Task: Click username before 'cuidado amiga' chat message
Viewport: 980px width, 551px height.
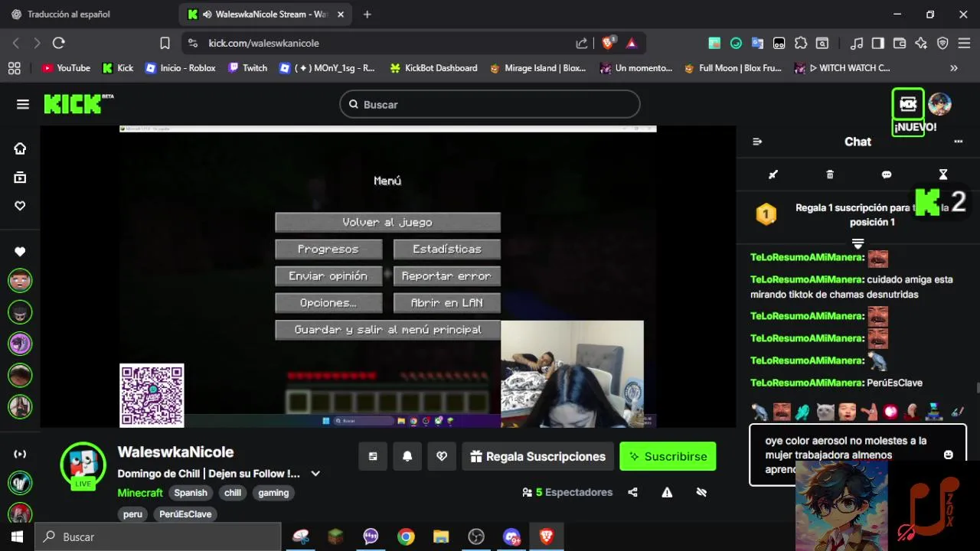Action: [x=806, y=279]
